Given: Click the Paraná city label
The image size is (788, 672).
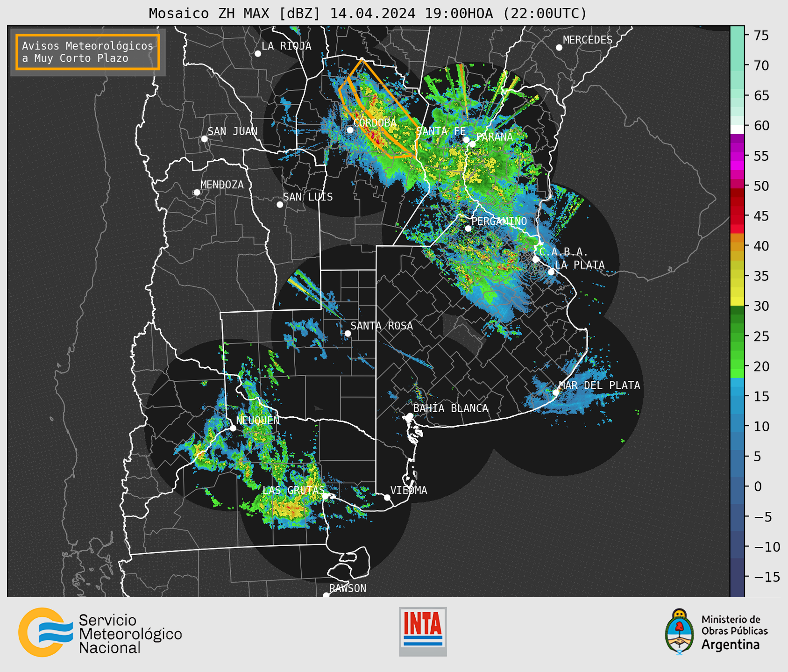Looking at the screenshot, I should [495, 137].
